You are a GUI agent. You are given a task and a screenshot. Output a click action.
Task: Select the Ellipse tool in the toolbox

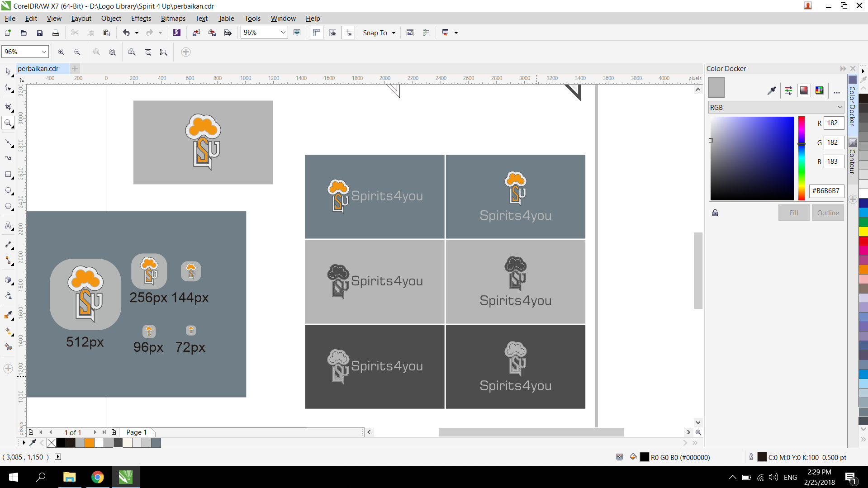(8, 190)
